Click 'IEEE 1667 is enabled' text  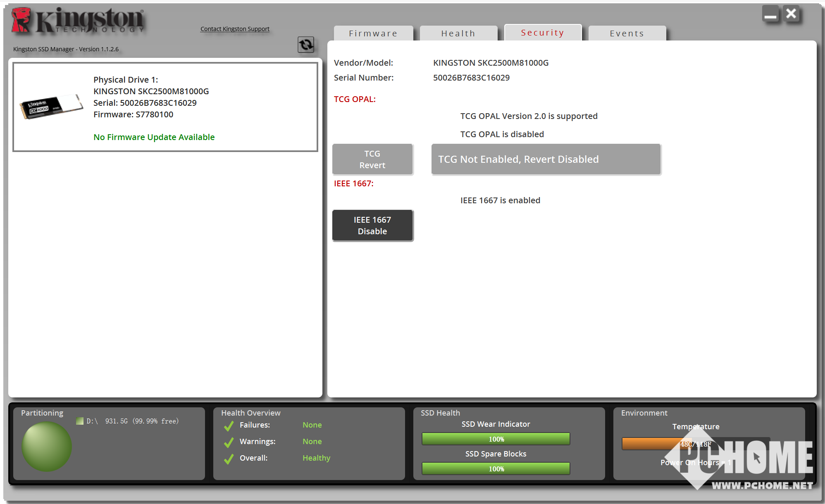point(500,200)
